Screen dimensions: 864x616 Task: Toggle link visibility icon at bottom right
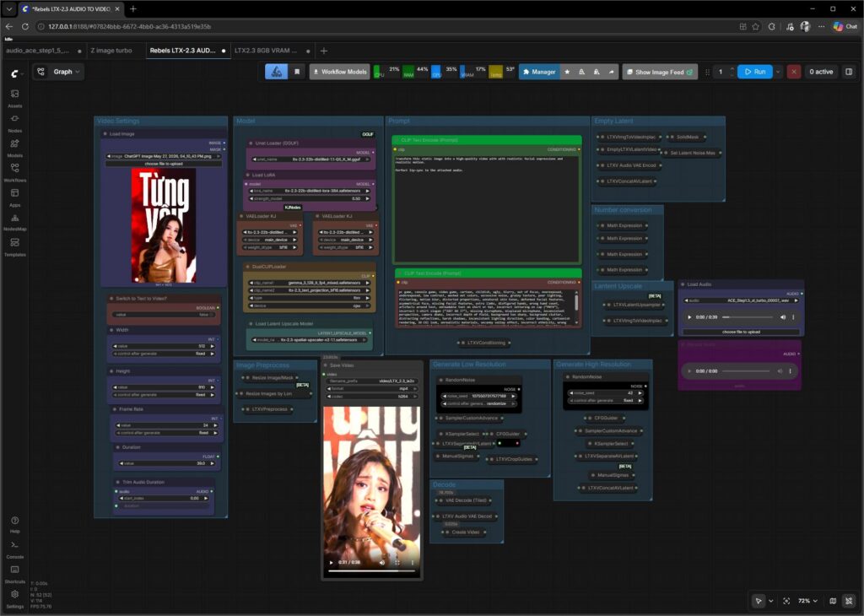click(849, 601)
